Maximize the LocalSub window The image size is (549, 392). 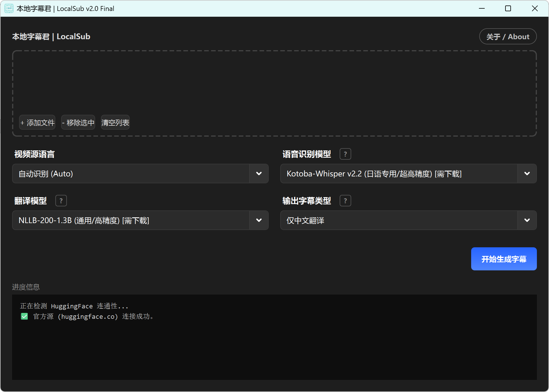click(508, 9)
